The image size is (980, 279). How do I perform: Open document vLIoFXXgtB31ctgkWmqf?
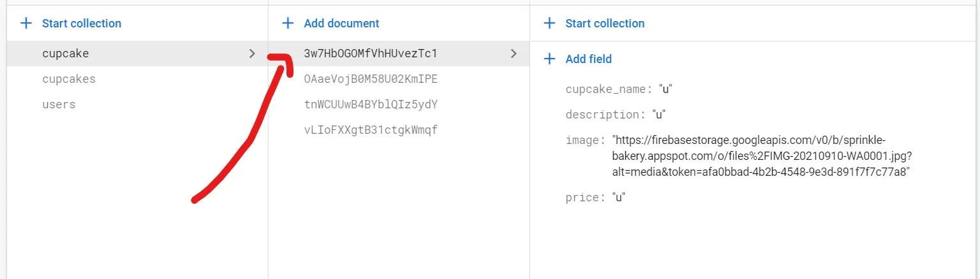pos(371,130)
